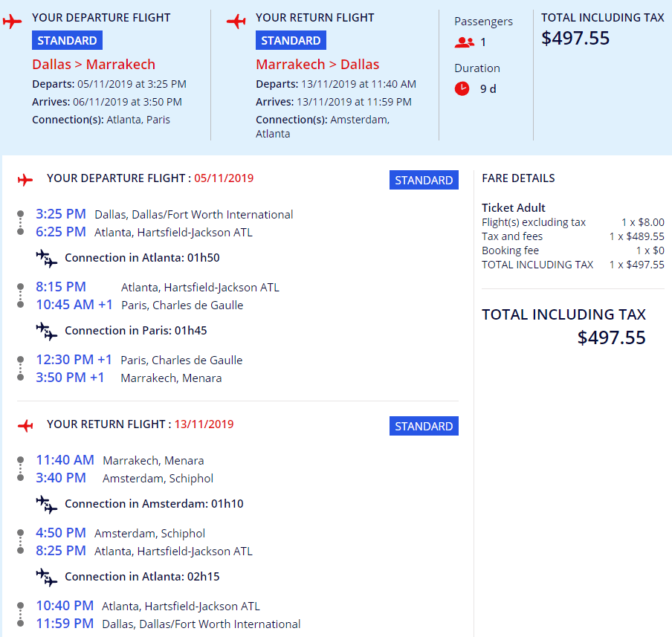The width and height of the screenshot is (672, 637).
Task: Click the STANDARD badge in departure details section
Action: pos(424,180)
